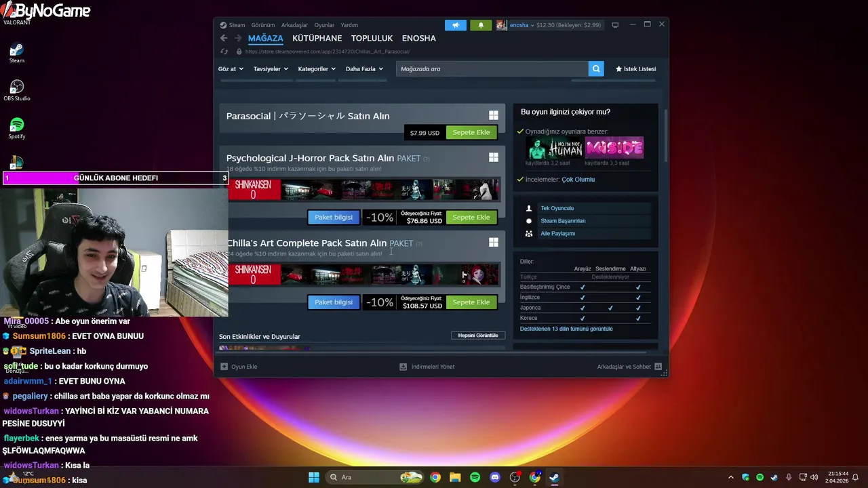Open the İstek Listesi wishlist link
The image size is (868, 488).
tap(635, 68)
